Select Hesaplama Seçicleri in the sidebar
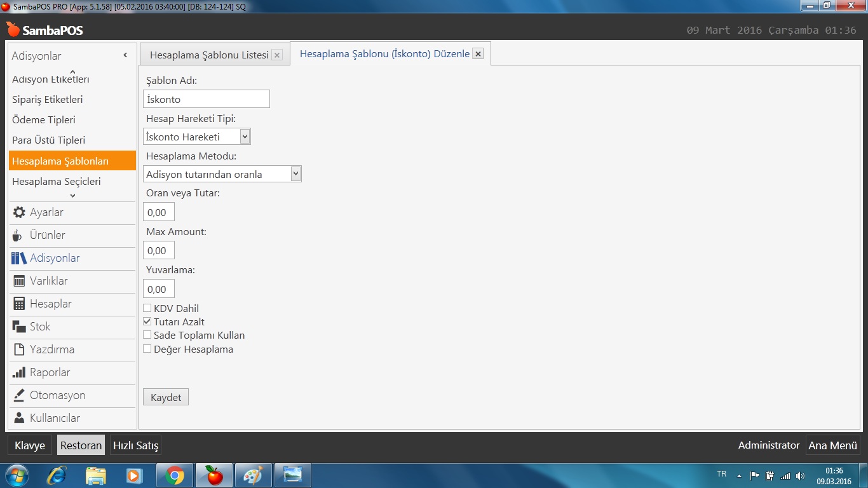The height and width of the screenshot is (488, 868). tap(57, 181)
